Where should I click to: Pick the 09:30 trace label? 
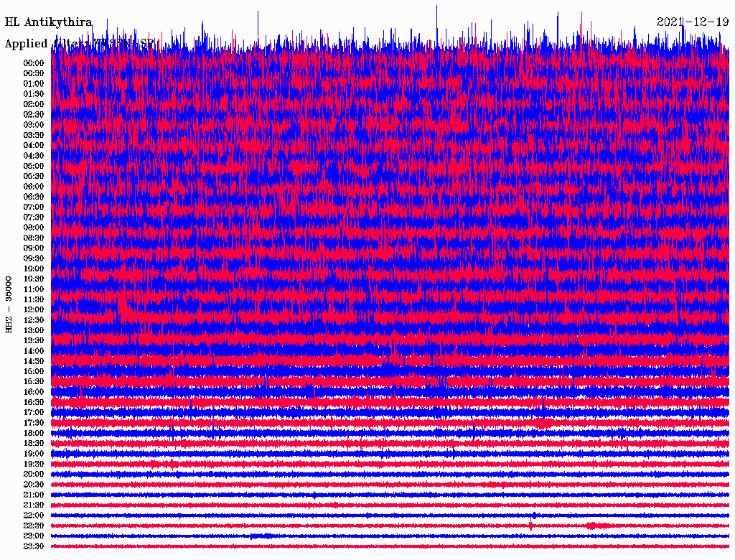coord(34,258)
